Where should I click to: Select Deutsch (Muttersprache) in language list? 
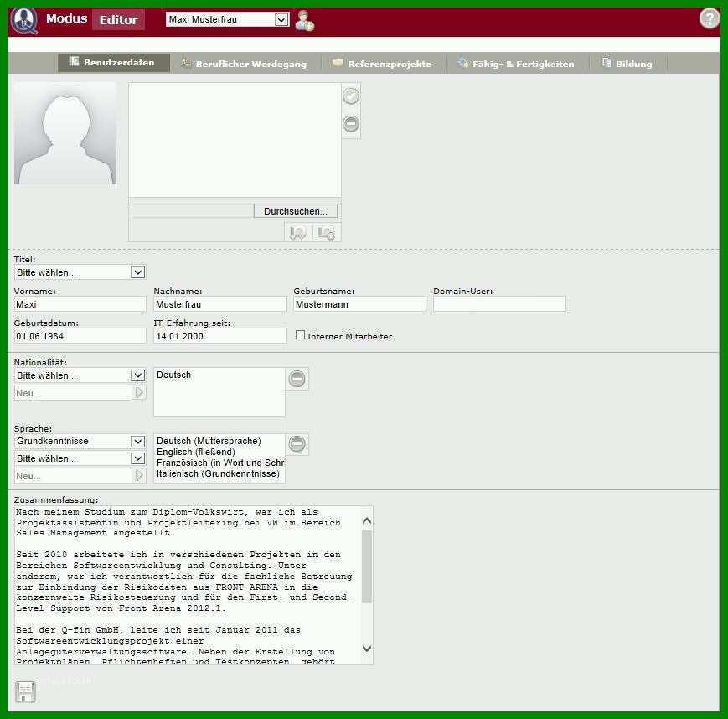click(219, 441)
